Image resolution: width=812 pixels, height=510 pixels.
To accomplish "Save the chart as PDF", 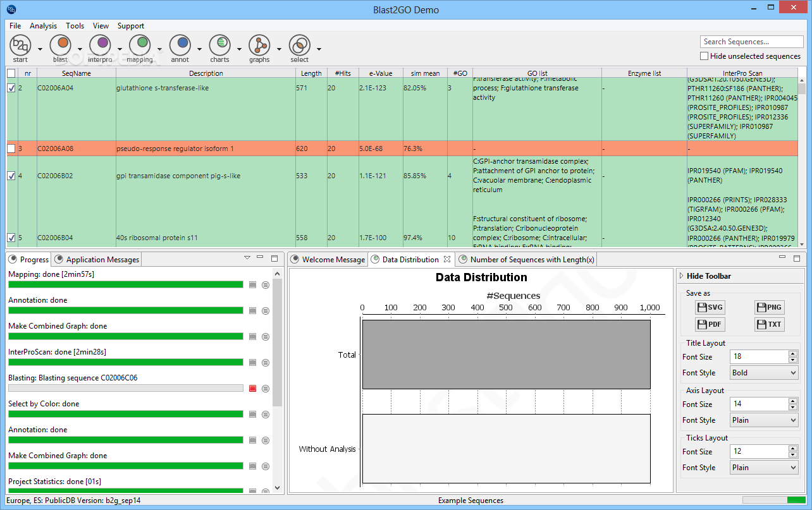I will click(x=710, y=324).
